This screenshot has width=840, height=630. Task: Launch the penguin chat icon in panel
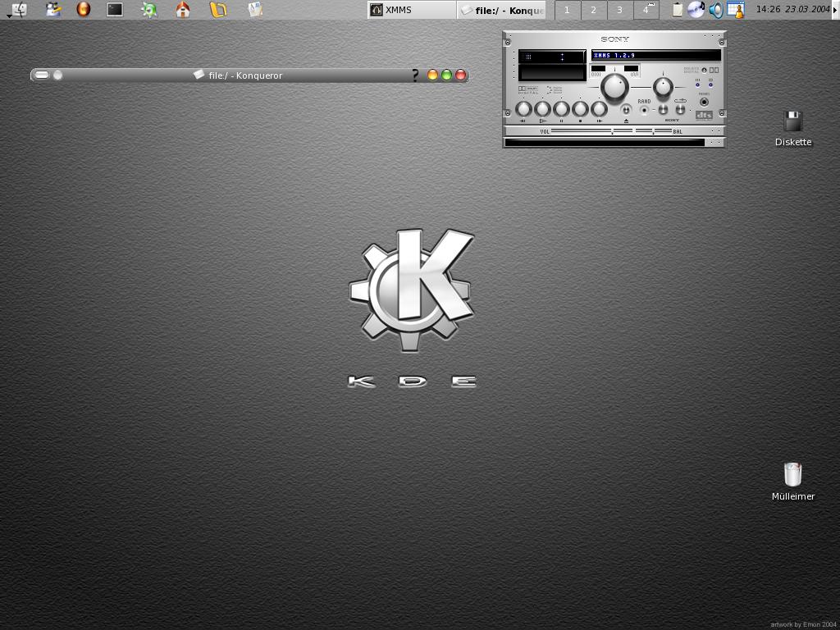point(53,10)
